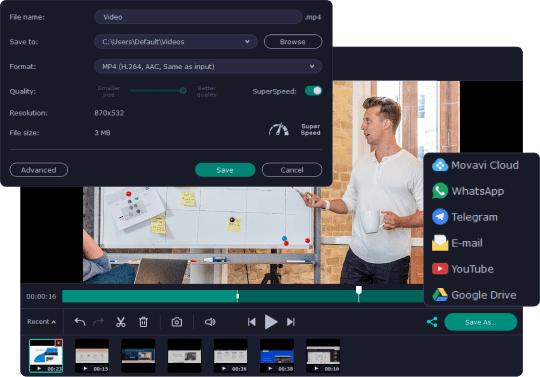Choose WhatsApp in the share menu

[468, 191]
